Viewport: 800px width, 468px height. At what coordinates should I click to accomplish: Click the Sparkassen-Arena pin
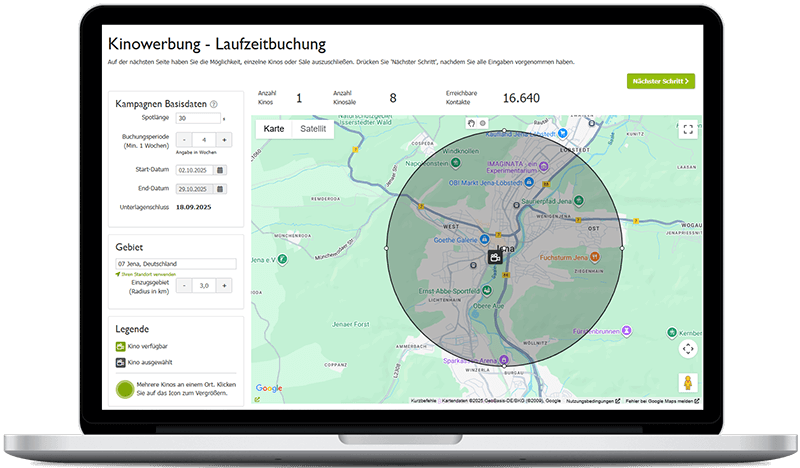point(504,359)
